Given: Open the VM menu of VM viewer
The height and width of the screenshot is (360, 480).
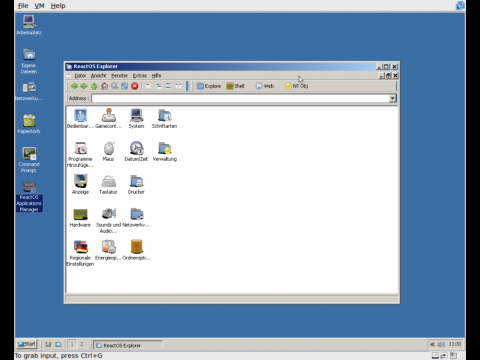Looking at the screenshot, I should pos(39,6).
